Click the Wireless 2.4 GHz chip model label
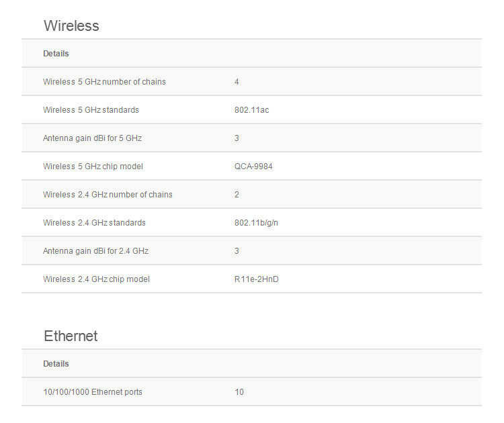The image size is (504, 423). click(x=96, y=279)
